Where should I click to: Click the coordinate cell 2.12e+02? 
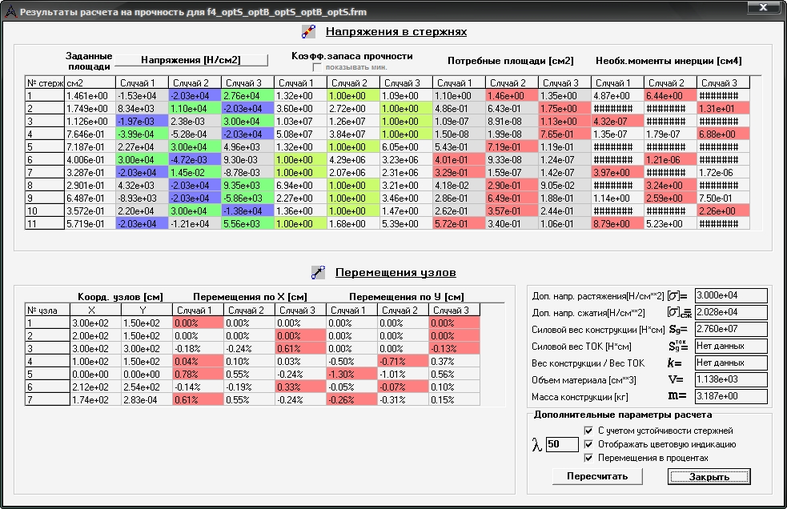[95, 387]
